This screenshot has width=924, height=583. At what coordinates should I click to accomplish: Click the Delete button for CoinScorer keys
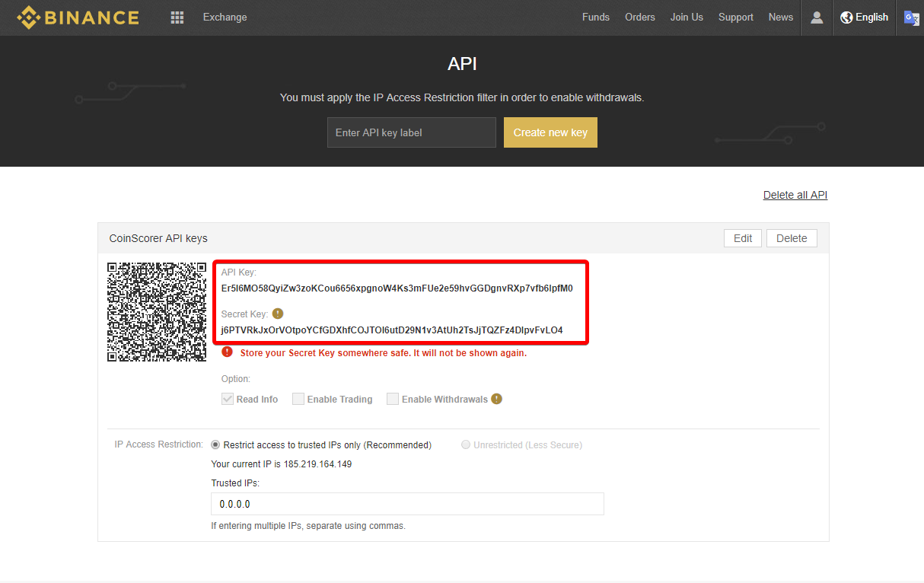(x=792, y=238)
